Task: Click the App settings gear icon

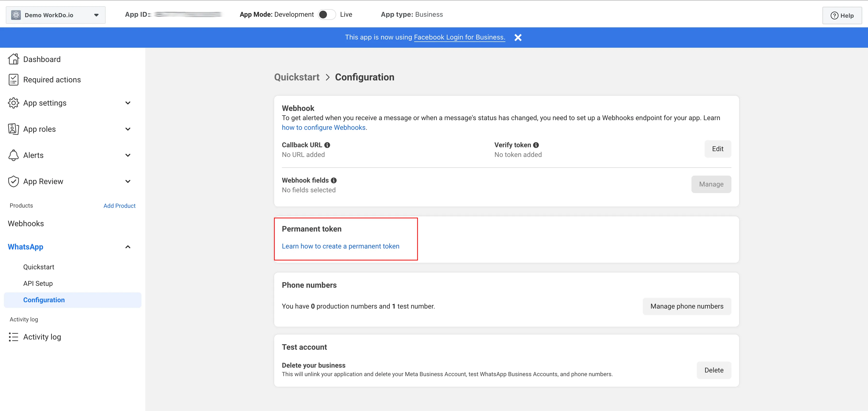Action: click(14, 103)
